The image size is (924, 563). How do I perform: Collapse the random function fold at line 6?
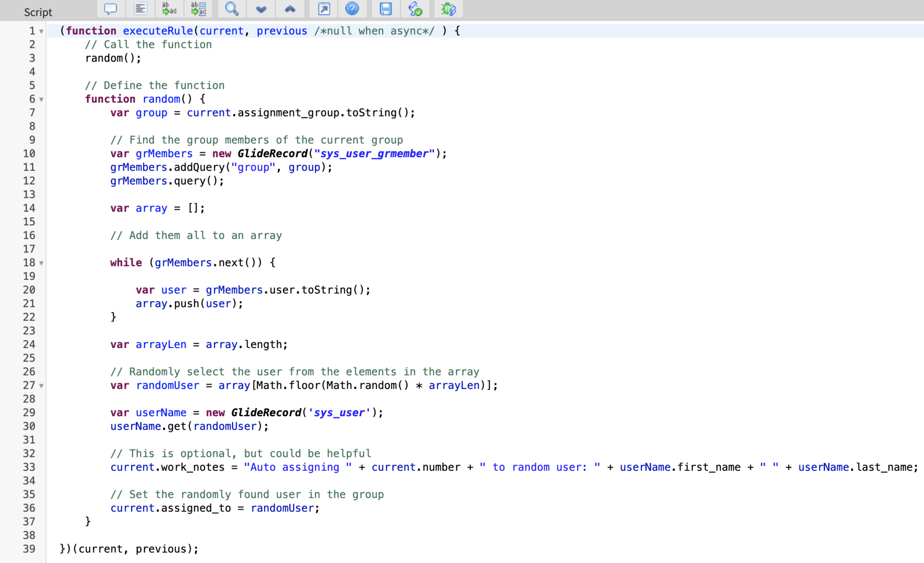point(42,100)
